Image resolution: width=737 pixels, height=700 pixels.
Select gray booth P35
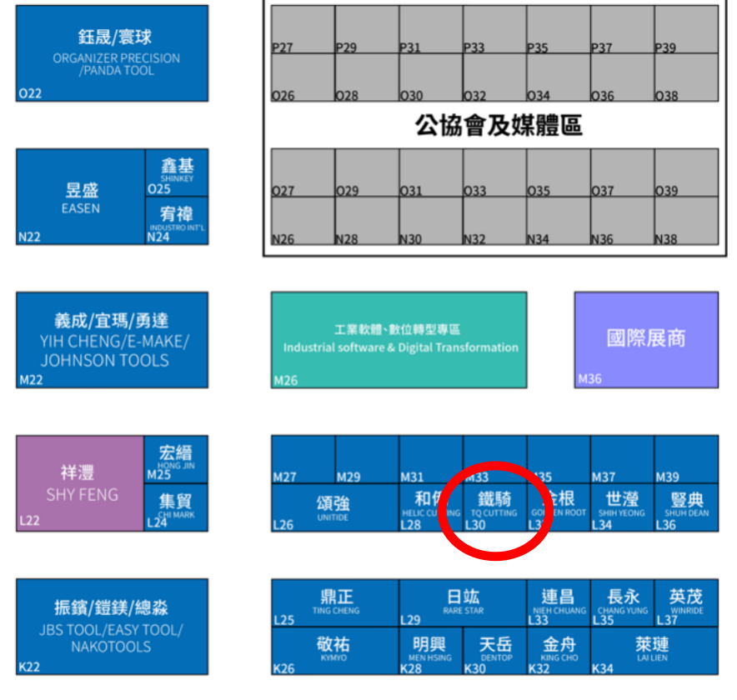click(x=559, y=29)
